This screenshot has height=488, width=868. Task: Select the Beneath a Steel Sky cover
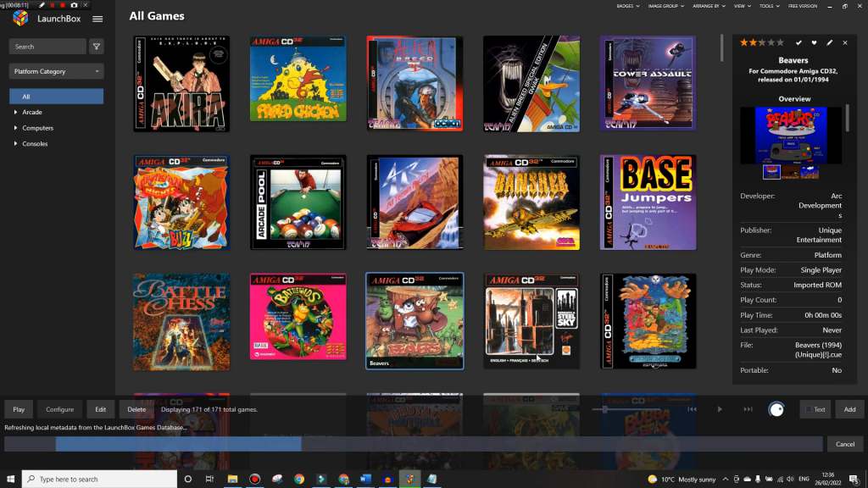(x=531, y=321)
